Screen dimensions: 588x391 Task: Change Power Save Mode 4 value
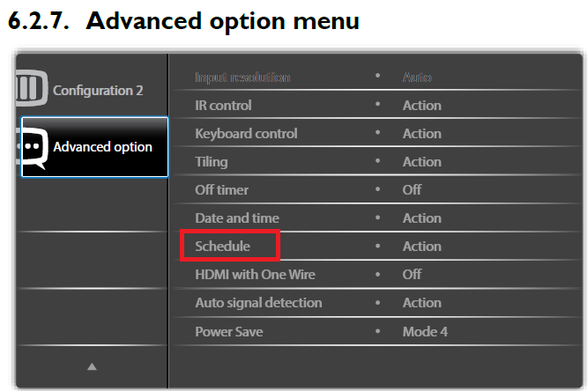428,331
